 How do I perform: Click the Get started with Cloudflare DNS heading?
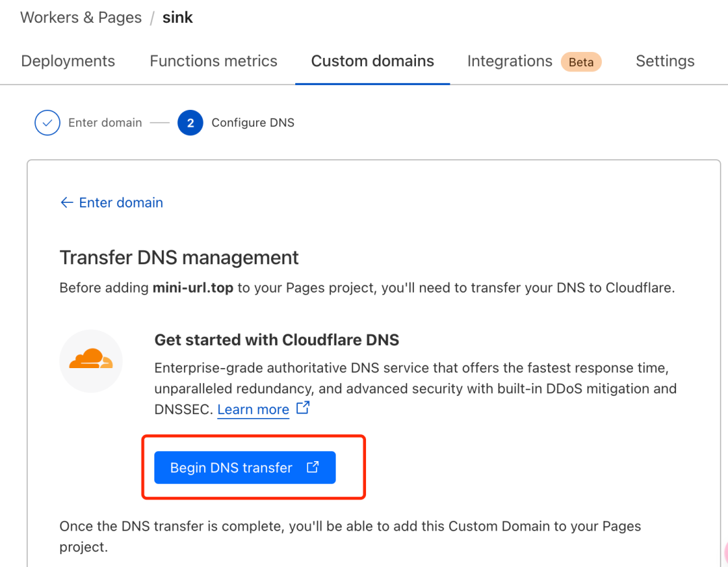[277, 340]
